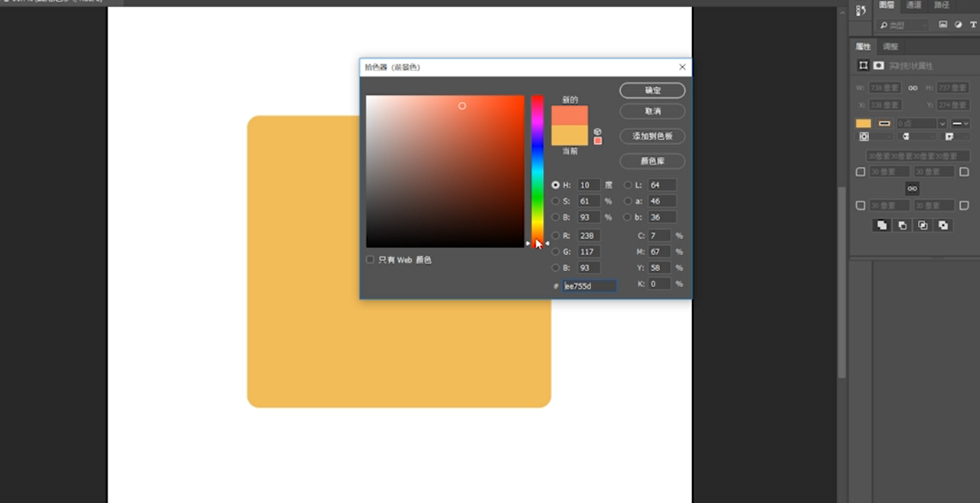Image resolution: width=980 pixels, height=503 pixels.
Task: Click the G value field showing 117
Action: tap(589, 252)
